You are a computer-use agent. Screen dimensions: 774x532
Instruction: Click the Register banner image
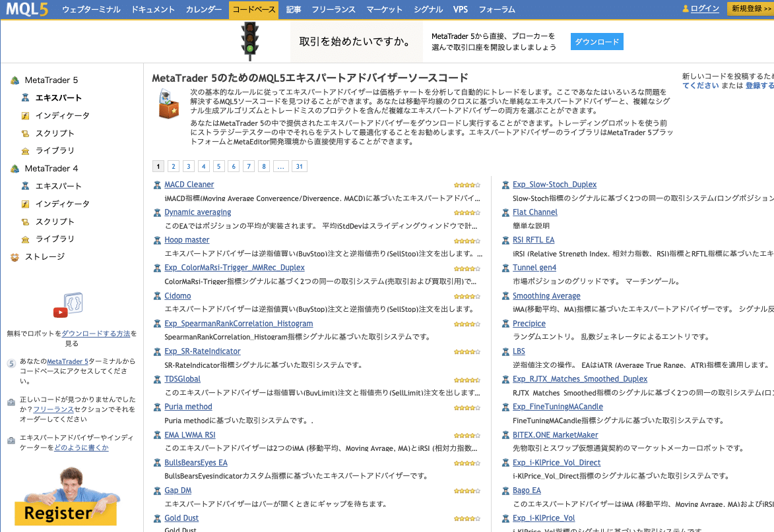66,496
